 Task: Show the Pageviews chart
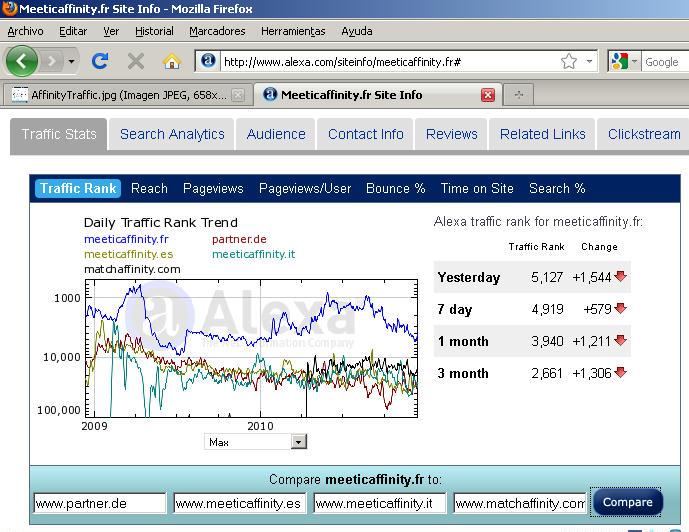(x=213, y=188)
